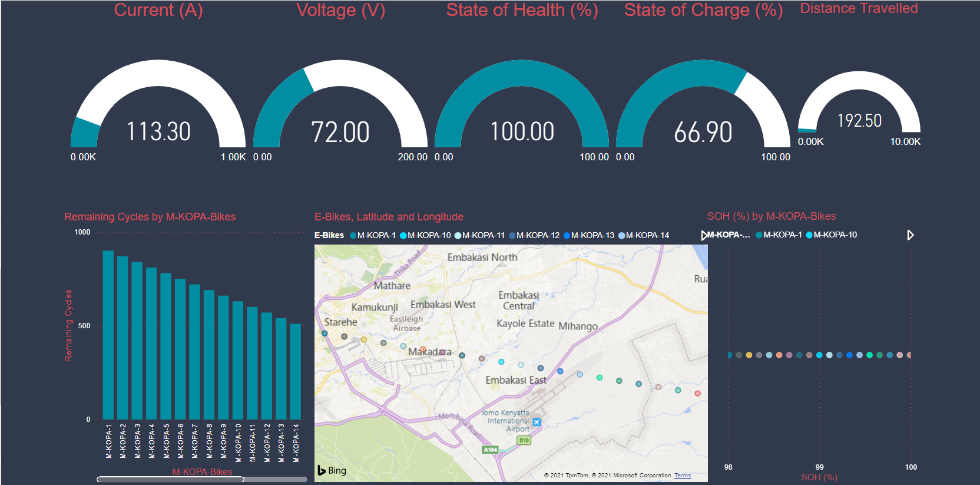
Task: Click the Jomo Kenyatta International Airport label
Action: point(505,421)
